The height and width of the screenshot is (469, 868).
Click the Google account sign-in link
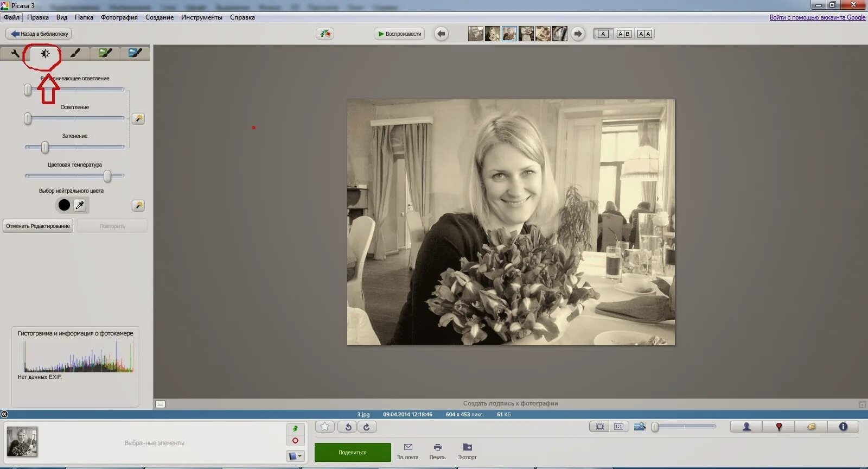point(818,17)
